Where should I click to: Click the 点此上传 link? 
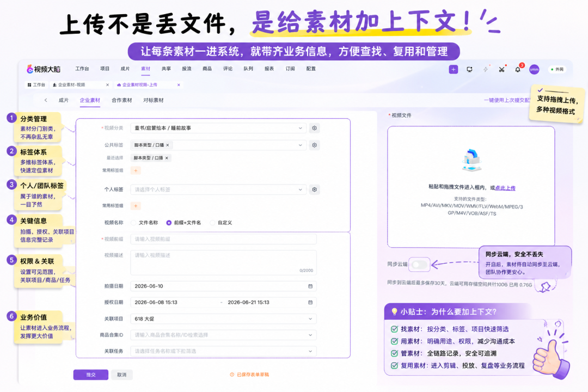coord(505,188)
